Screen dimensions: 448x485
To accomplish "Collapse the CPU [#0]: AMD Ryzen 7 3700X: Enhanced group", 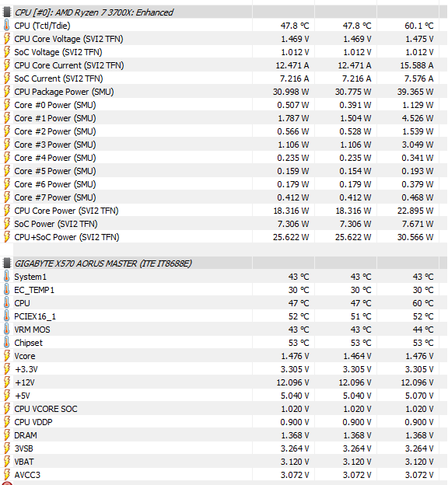I will (94, 12).
